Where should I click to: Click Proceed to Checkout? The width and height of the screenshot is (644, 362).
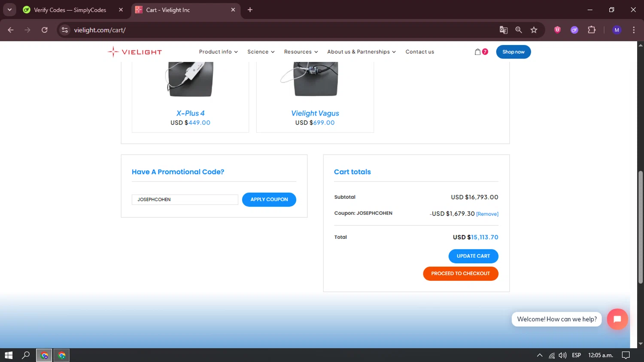tap(461, 274)
